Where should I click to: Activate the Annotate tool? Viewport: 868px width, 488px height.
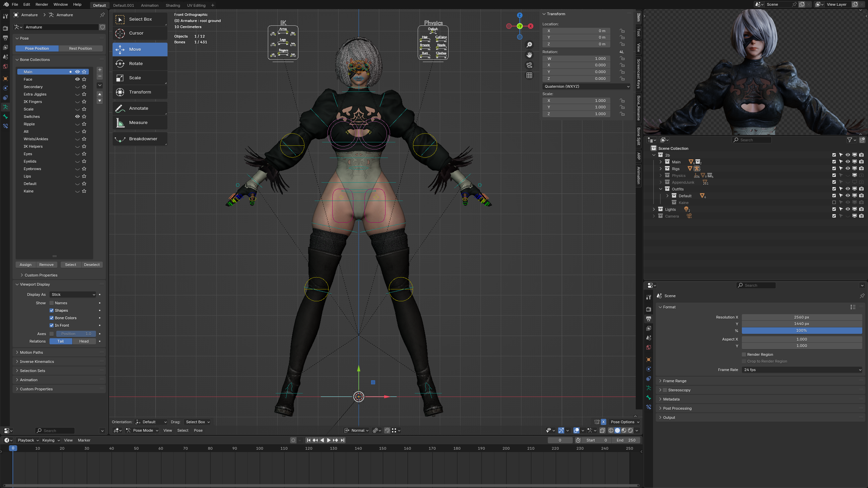click(140, 108)
